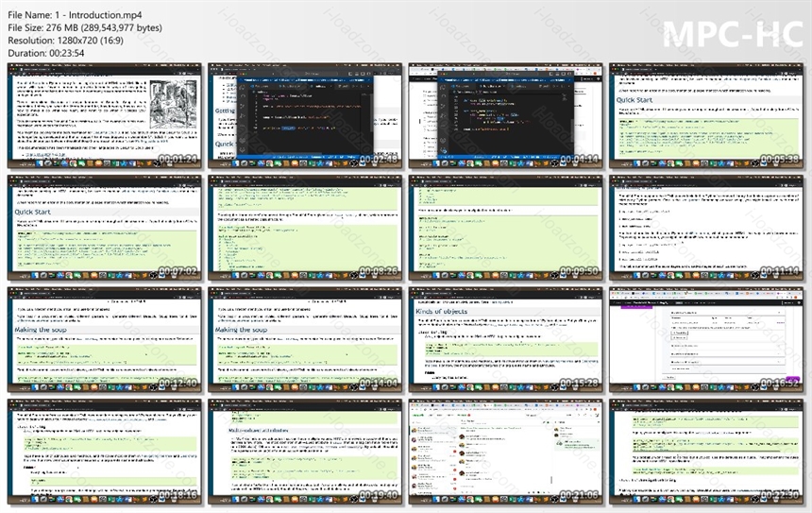Open the thumbnail stamped 00:02:48
The height and width of the screenshot is (513, 812).
305,115
